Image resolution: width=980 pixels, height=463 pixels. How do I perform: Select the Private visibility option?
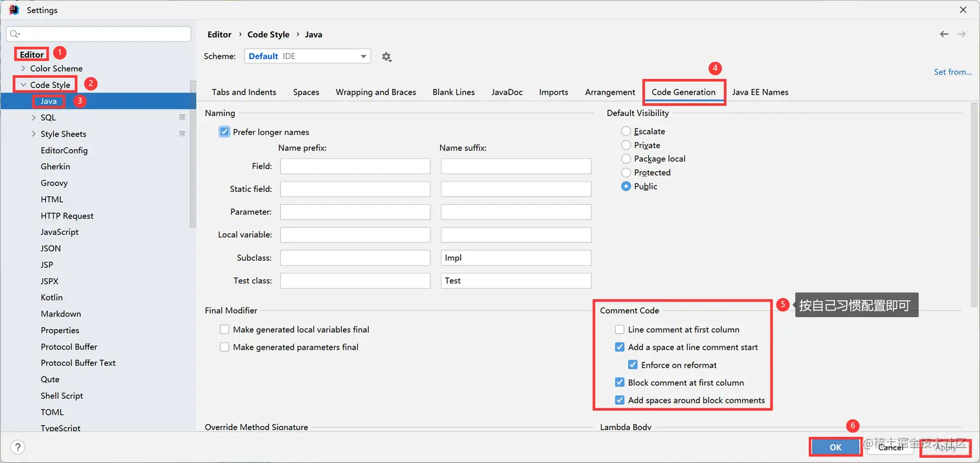tap(626, 145)
